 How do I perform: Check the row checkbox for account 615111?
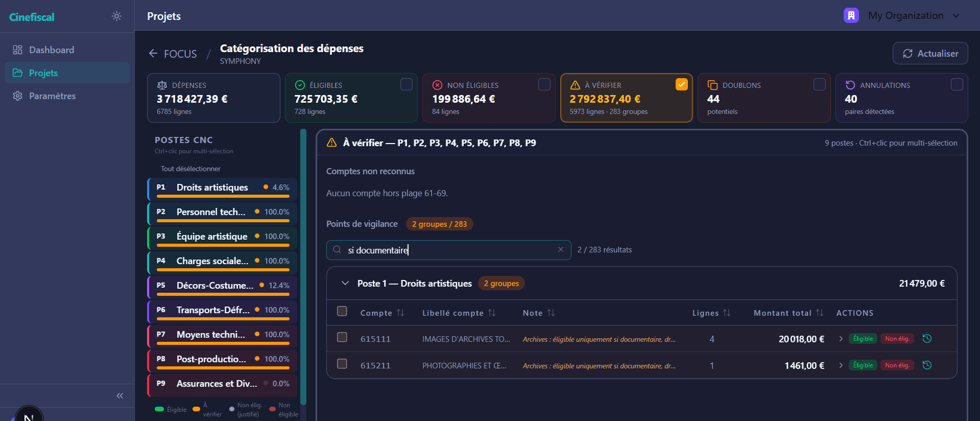tap(342, 337)
